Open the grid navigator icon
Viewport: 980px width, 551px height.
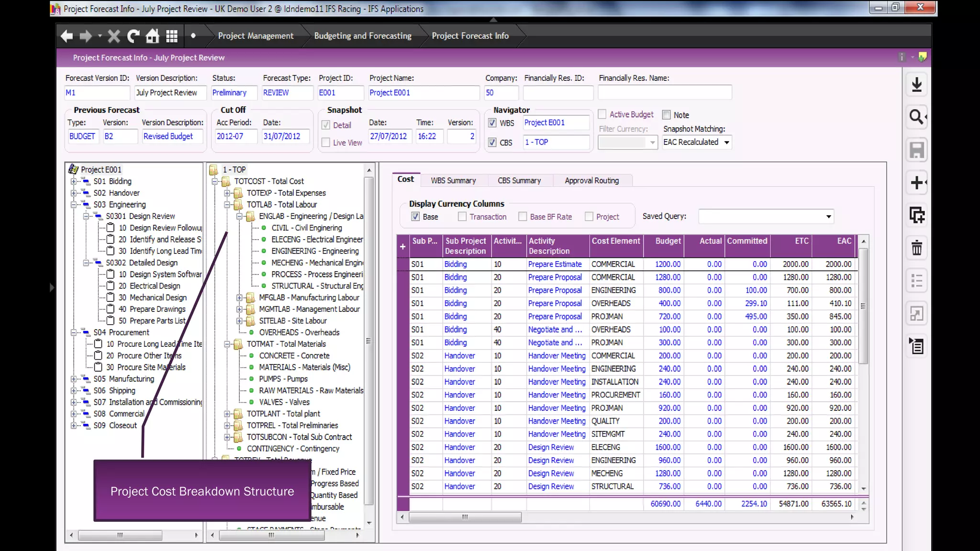coord(172,36)
